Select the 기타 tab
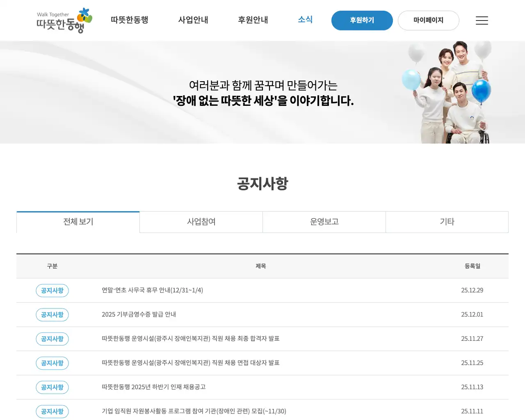Image resolution: width=525 pixels, height=420 pixels. click(447, 222)
